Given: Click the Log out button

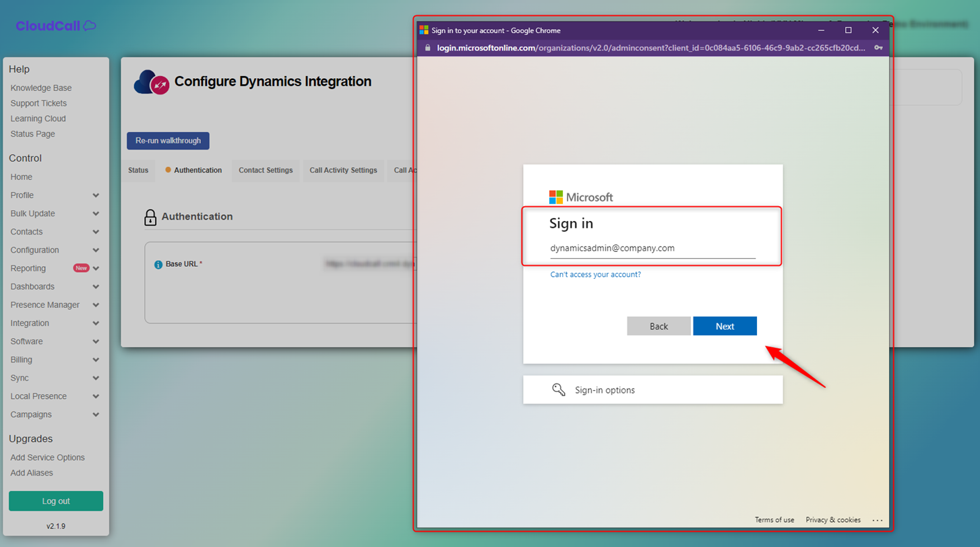Looking at the screenshot, I should point(56,501).
